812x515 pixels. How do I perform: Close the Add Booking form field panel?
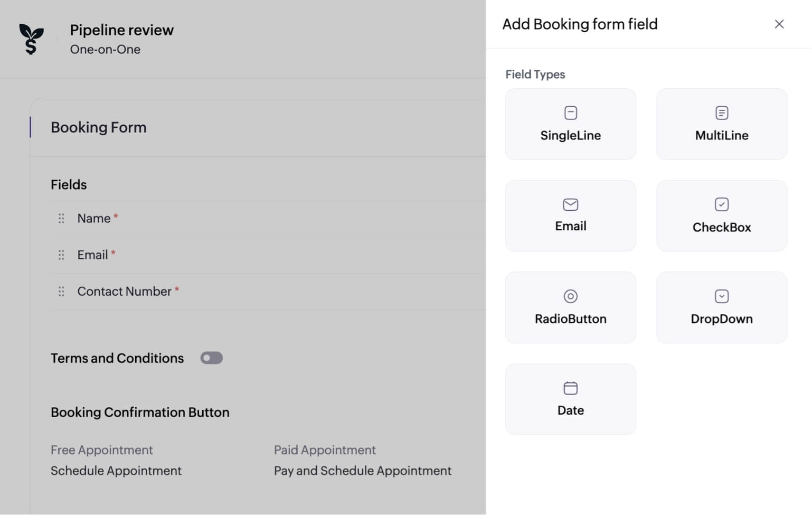[779, 24]
